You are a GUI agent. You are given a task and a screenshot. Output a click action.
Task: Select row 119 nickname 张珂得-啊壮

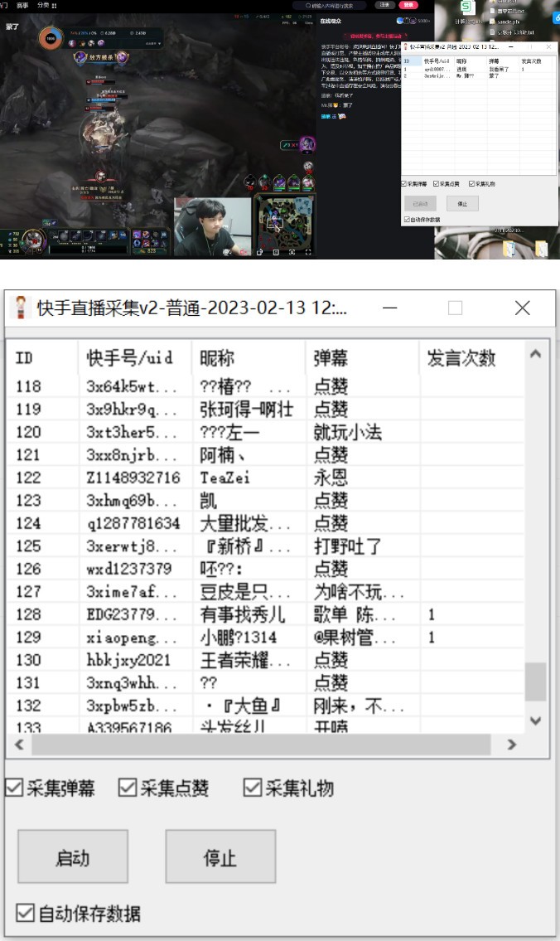click(x=246, y=409)
